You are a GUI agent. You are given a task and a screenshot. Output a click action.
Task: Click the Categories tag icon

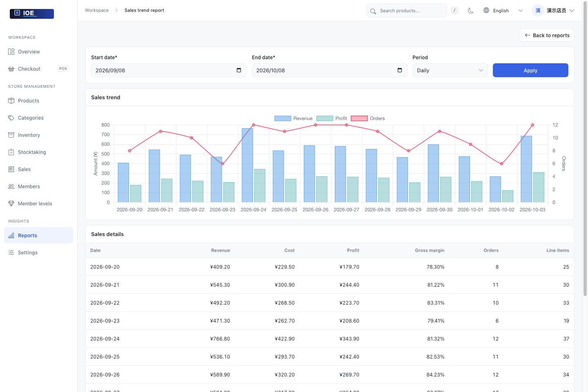(x=11, y=118)
